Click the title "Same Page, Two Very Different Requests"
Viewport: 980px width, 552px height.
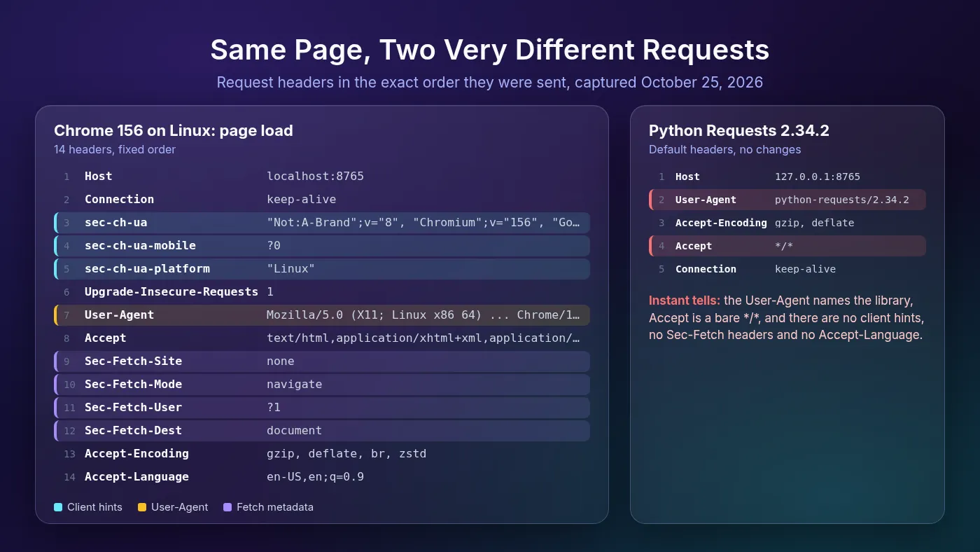click(490, 50)
